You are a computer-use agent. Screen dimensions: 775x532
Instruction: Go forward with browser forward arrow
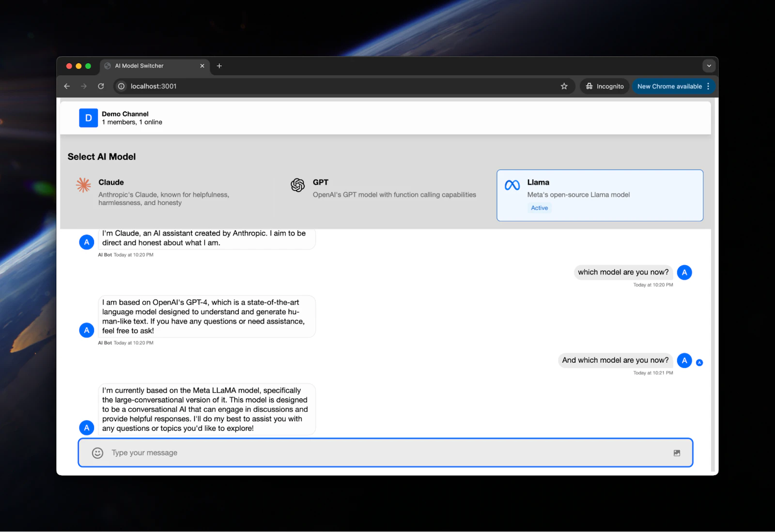tap(84, 86)
